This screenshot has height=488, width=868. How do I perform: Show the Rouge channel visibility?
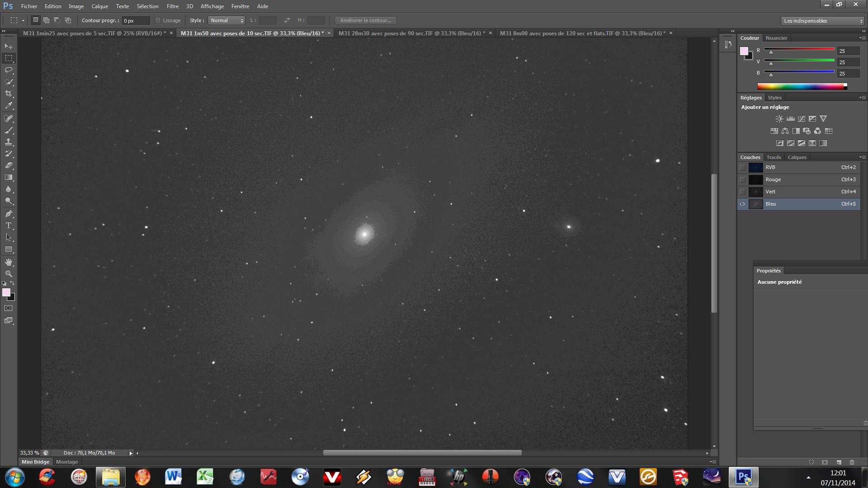point(742,179)
